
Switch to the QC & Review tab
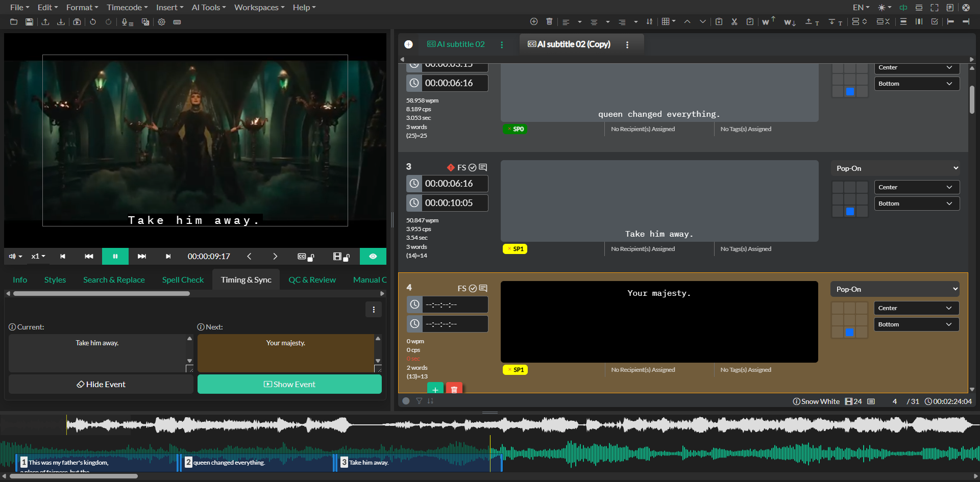312,280
